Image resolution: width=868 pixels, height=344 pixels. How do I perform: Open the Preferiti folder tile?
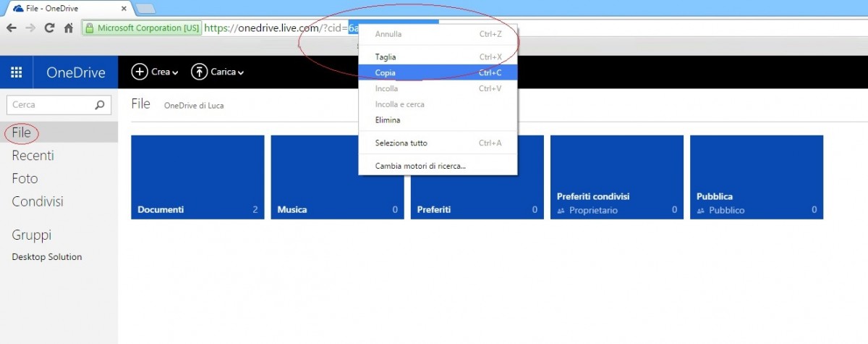point(477,177)
